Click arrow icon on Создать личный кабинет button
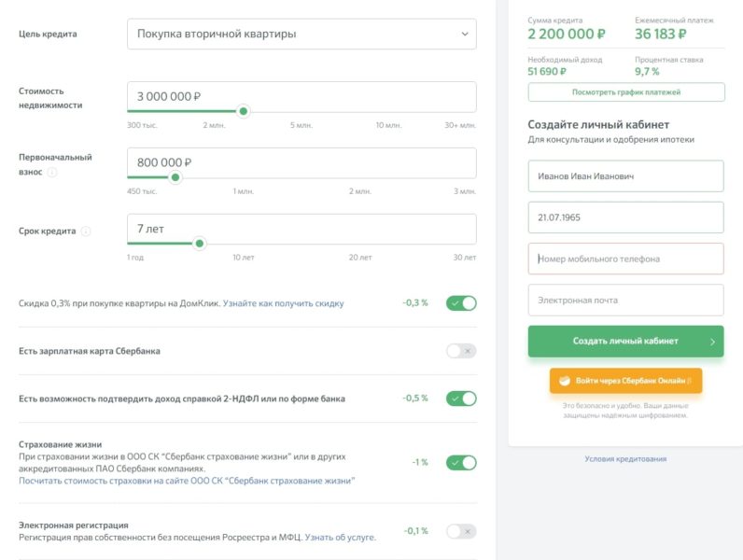This screenshot has width=743, height=560. [x=712, y=342]
